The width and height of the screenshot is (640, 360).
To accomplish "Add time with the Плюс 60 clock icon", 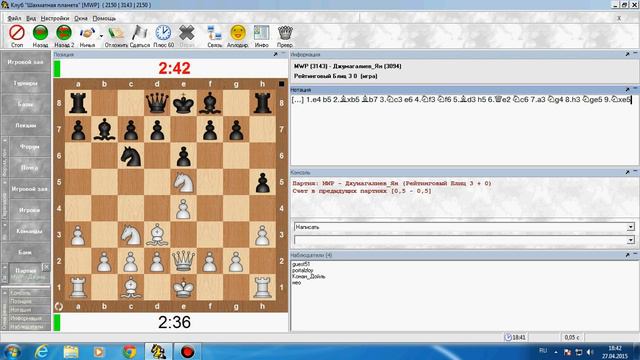I will point(163,33).
